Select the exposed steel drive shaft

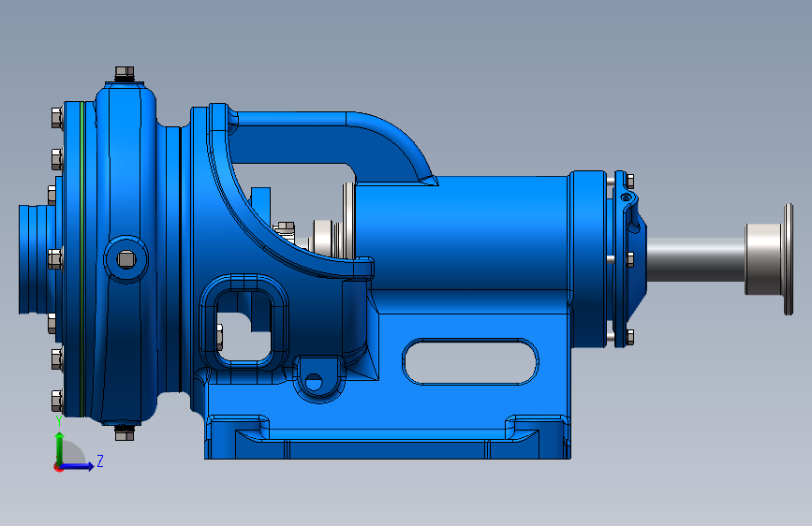[696, 259]
